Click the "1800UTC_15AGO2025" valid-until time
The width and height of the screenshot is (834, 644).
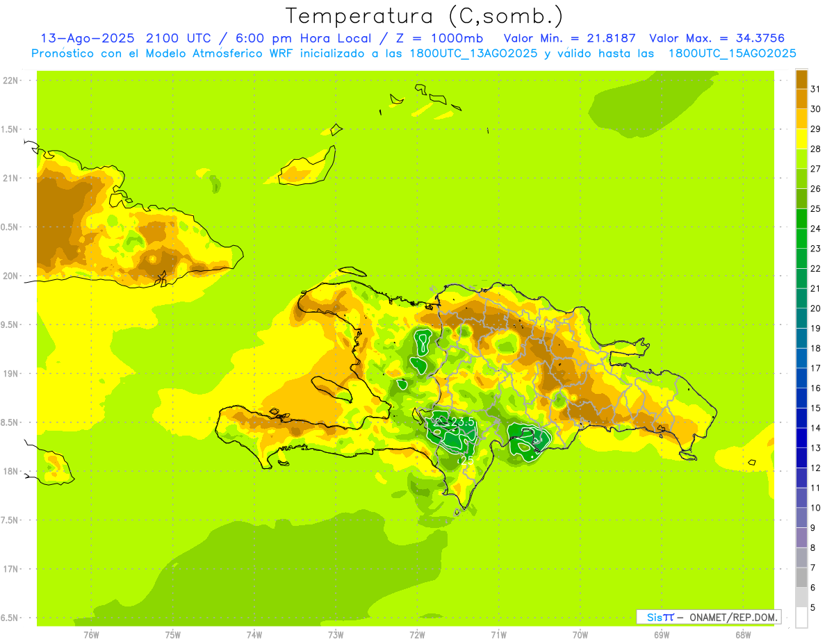tap(732, 53)
